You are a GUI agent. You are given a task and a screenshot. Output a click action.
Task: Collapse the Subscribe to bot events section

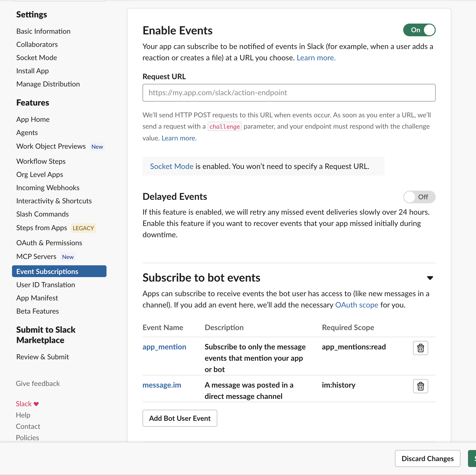pyautogui.click(x=430, y=278)
